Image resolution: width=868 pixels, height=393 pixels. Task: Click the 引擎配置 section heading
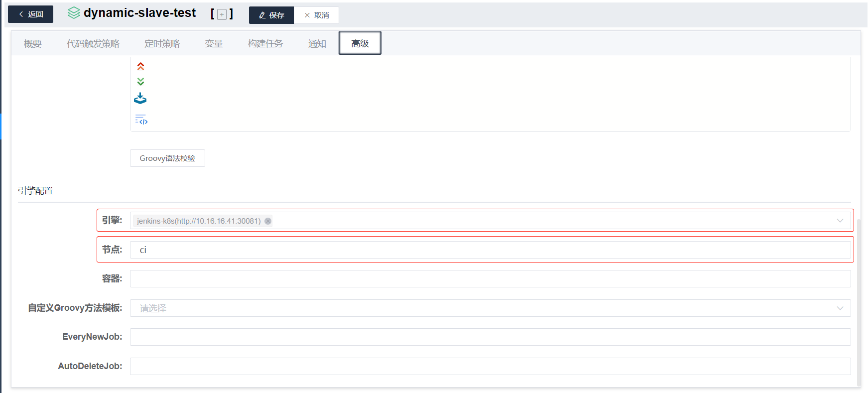pos(35,191)
